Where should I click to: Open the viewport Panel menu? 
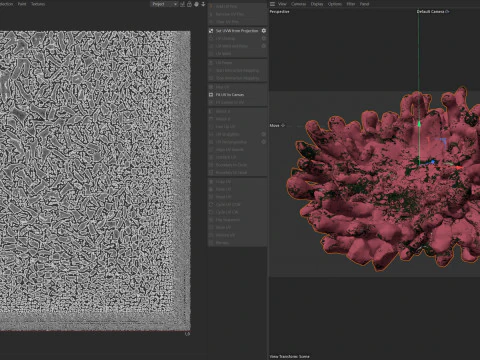[364, 4]
